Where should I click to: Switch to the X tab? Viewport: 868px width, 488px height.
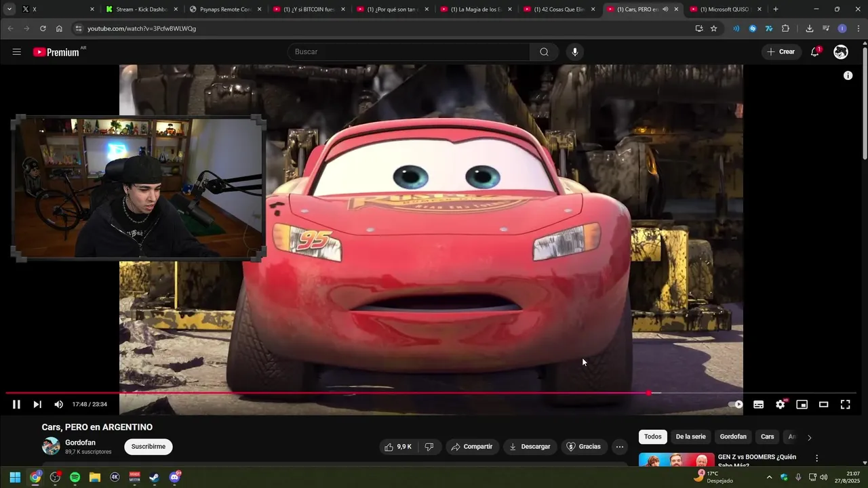pyautogui.click(x=58, y=9)
